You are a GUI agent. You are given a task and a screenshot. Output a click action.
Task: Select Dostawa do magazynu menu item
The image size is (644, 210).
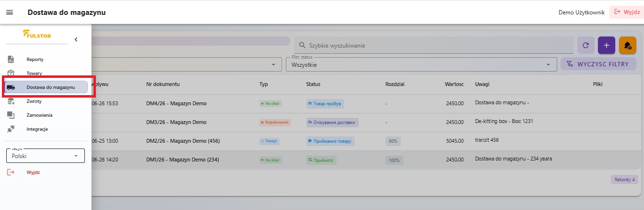46,87
